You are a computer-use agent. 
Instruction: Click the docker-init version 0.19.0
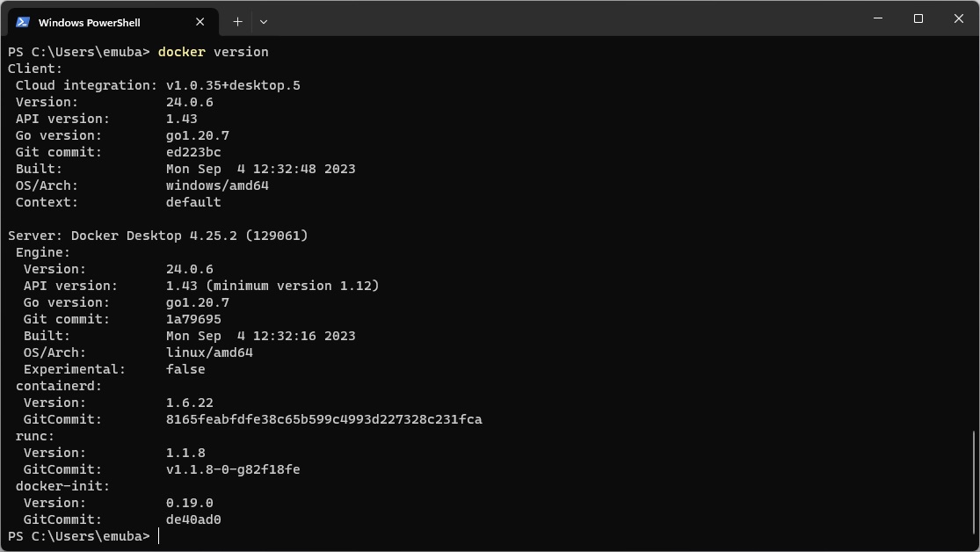point(189,504)
